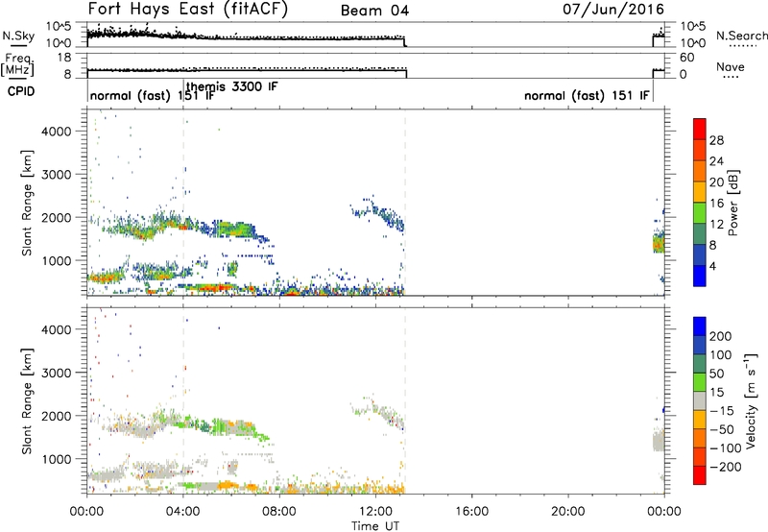Click the velocity panel 'Slant Range [km]' label
This screenshot has width=768, height=532.
[27, 400]
